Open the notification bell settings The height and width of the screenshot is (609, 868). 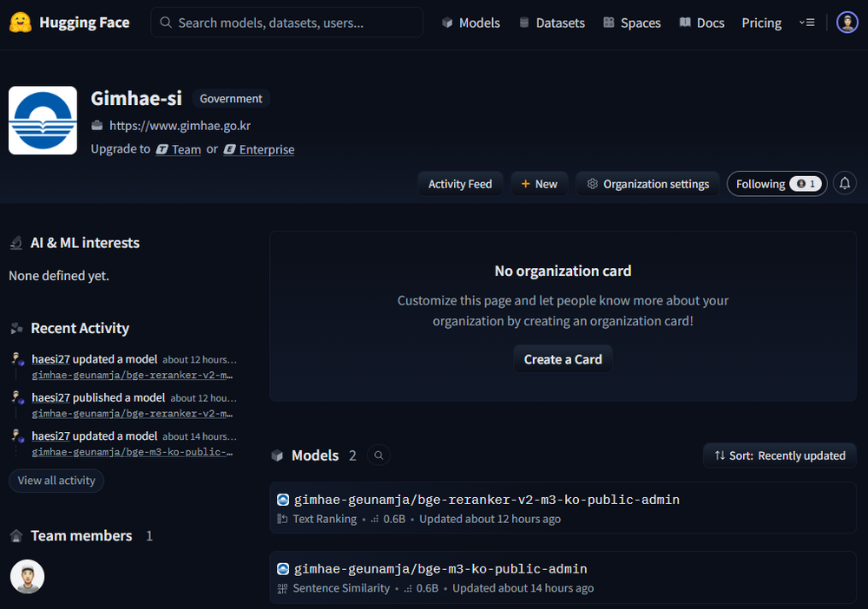coord(845,184)
